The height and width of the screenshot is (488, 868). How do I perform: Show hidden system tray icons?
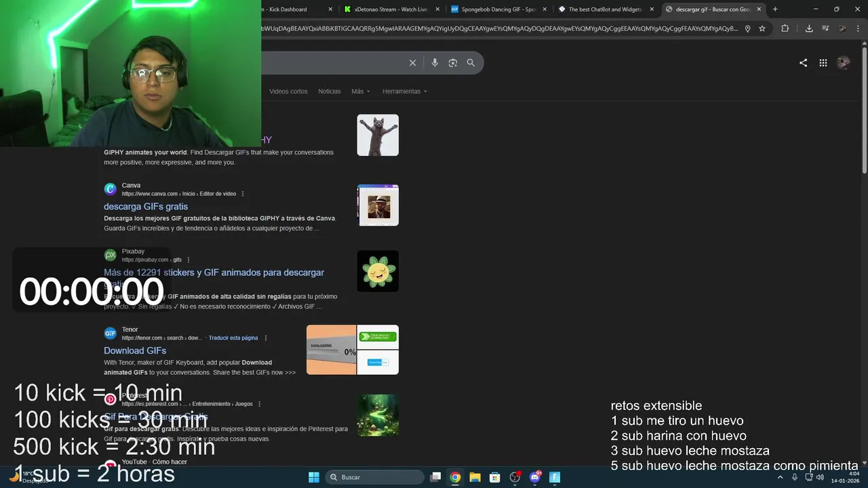pos(780,477)
